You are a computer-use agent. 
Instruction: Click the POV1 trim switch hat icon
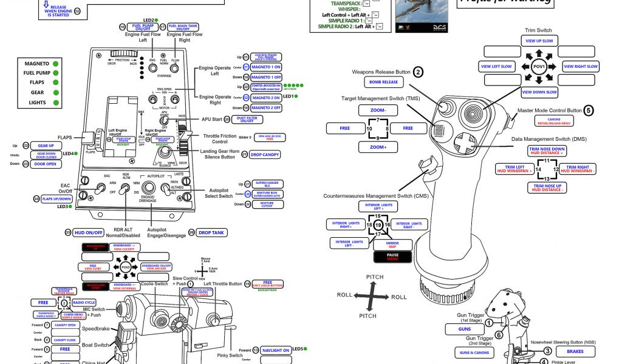[539, 66]
